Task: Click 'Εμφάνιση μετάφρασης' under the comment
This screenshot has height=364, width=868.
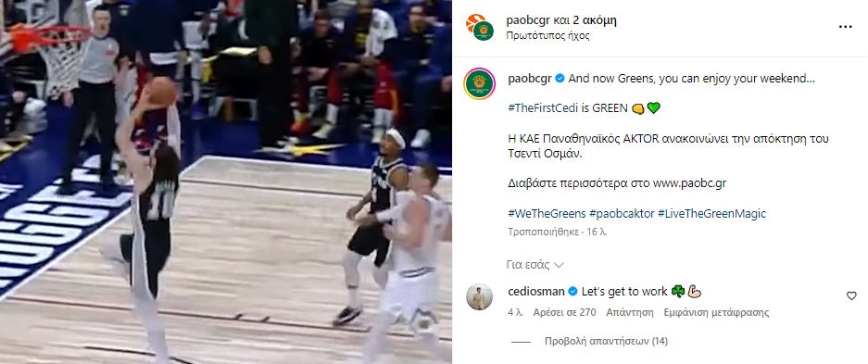Action: tap(717, 312)
